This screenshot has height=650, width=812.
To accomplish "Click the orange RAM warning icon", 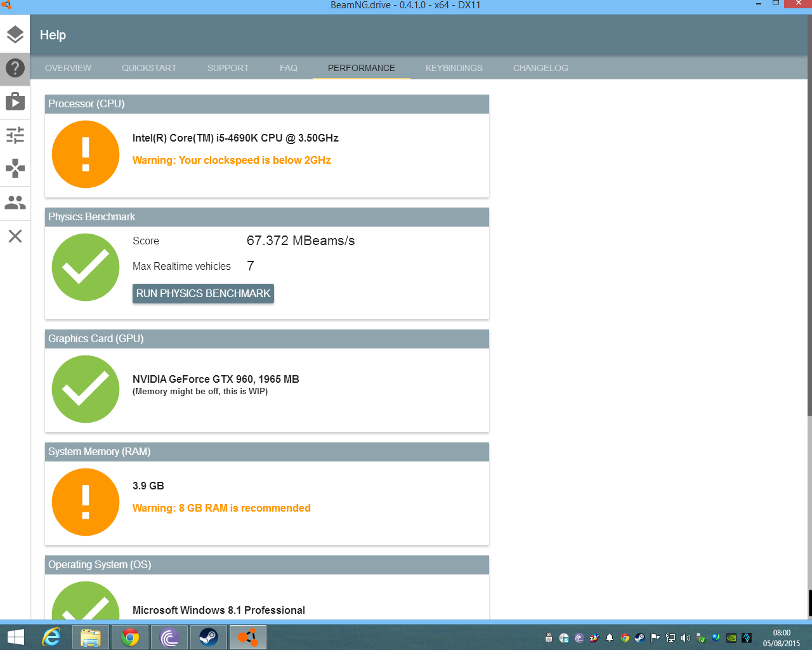I will (x=86, y=502).
